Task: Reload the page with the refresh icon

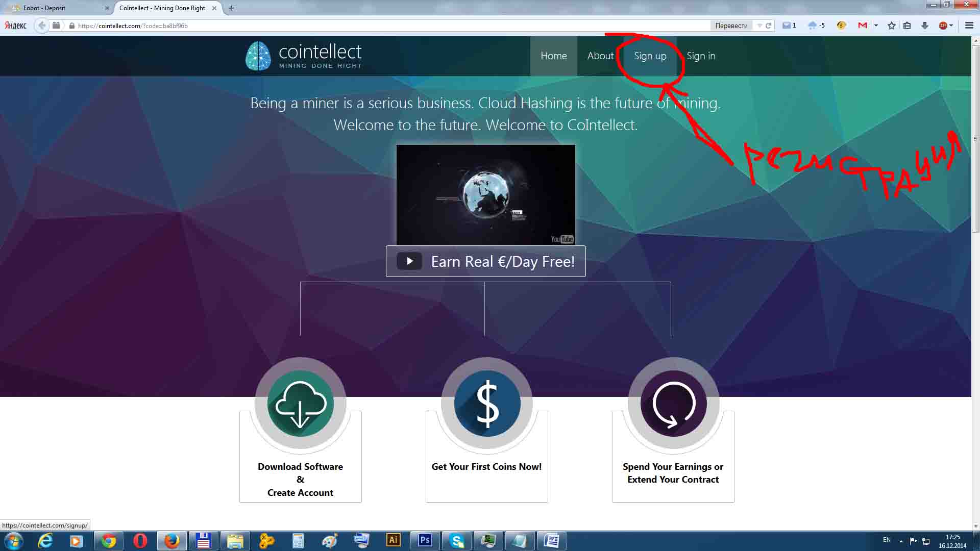Action: pos(768,26)
